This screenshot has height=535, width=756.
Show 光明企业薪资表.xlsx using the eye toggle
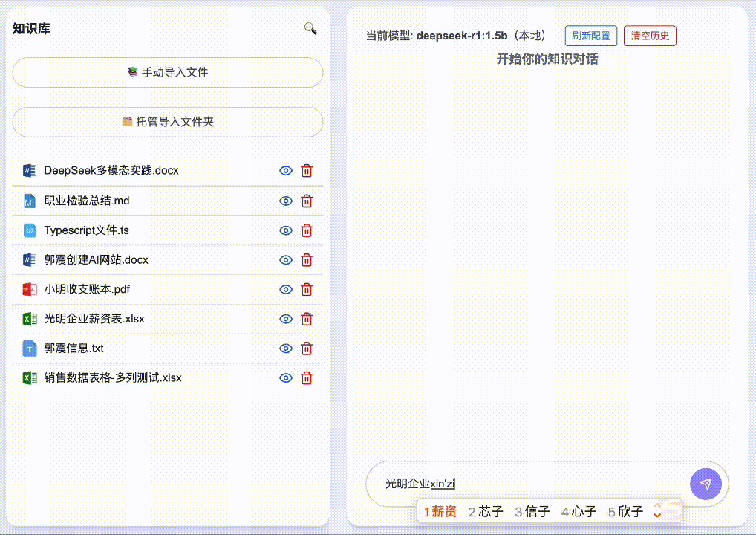click(x=285, y=319)
